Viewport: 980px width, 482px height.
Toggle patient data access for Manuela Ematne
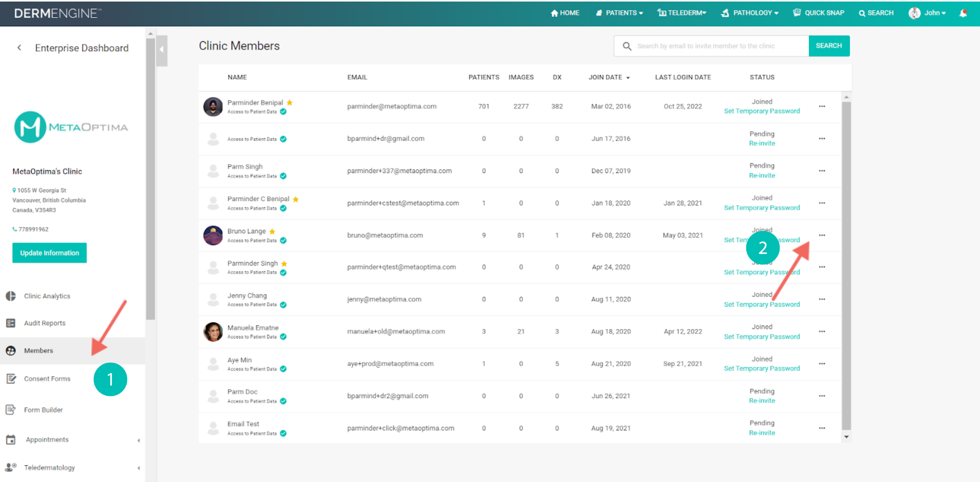pyautogui.click(x=283, y=337)
